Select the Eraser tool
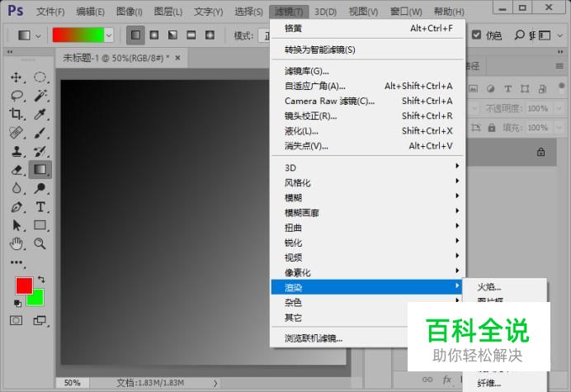Viewport: 571px width, 392px height. coord(17,170)
